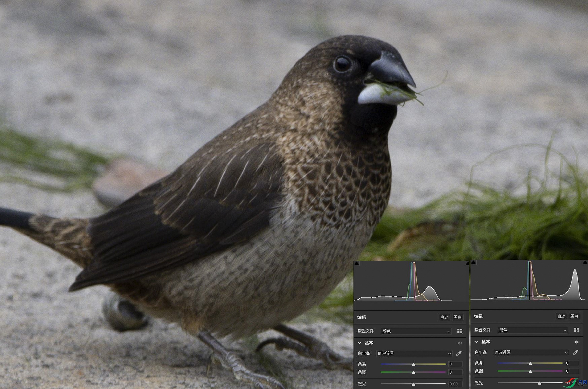
Task: Toggle 基本 panel eye in right panel
Action: coord(576,342)
